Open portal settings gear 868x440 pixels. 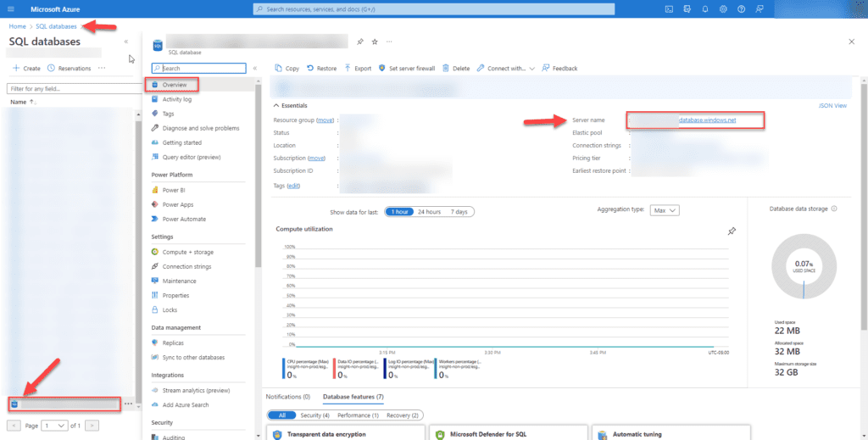pyautogui.click(x=723, y=9)
